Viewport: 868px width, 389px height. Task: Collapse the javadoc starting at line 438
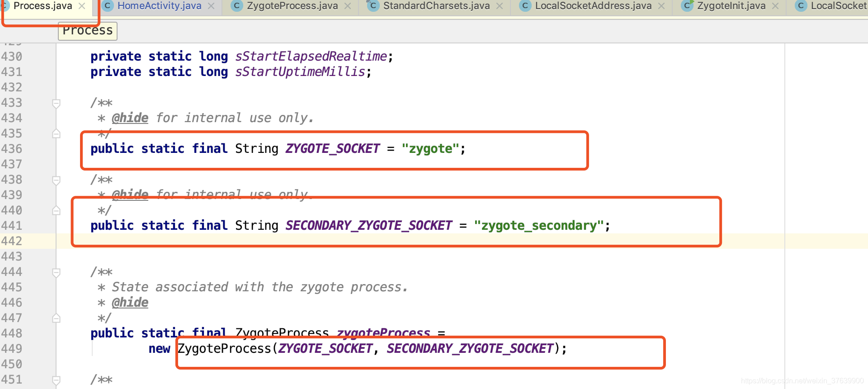[x=56, y=180]
